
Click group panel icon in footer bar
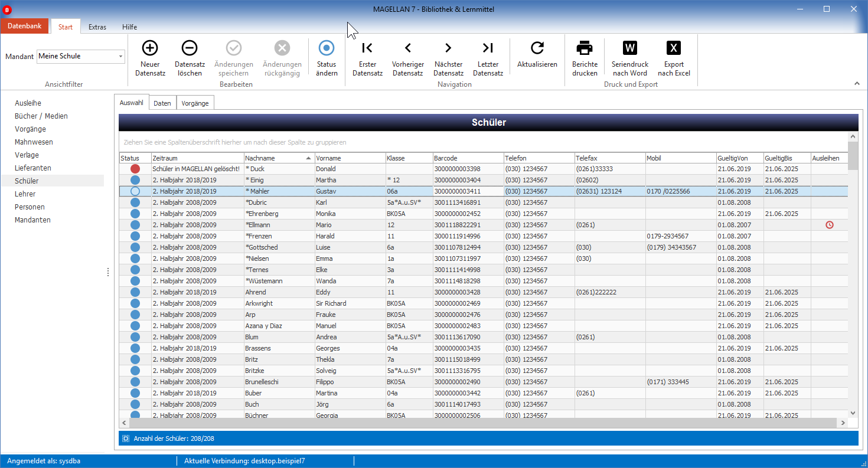point(126,438)
